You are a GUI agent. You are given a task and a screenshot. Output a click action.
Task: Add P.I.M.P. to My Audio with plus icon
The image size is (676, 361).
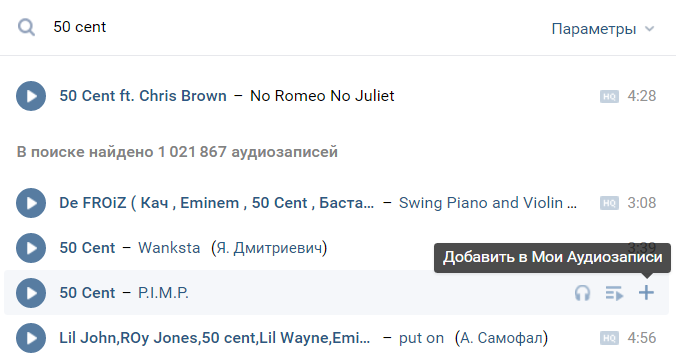(646, 293)
